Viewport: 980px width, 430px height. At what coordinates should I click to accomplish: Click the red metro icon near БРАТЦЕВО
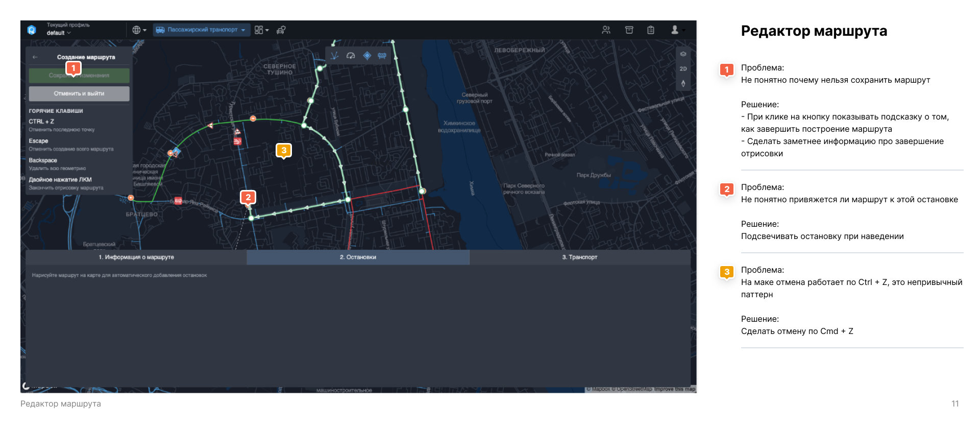tap(178, 201)
